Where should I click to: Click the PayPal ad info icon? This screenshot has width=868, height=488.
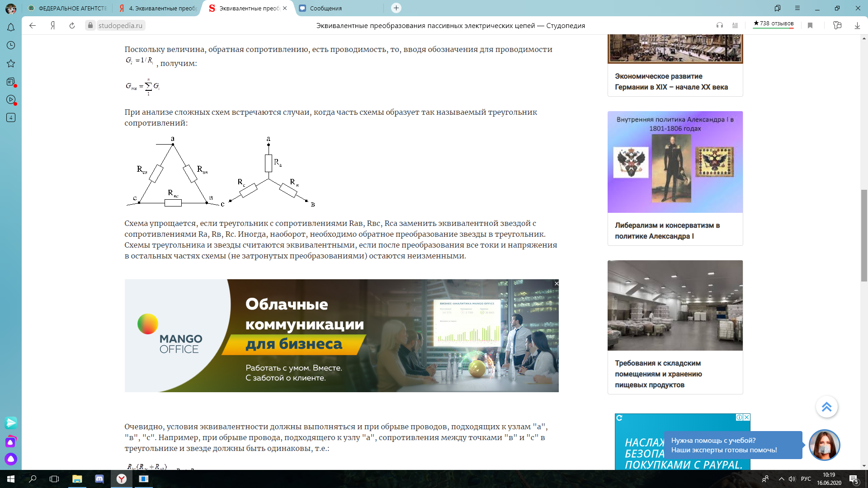click(x=740, y=418)
